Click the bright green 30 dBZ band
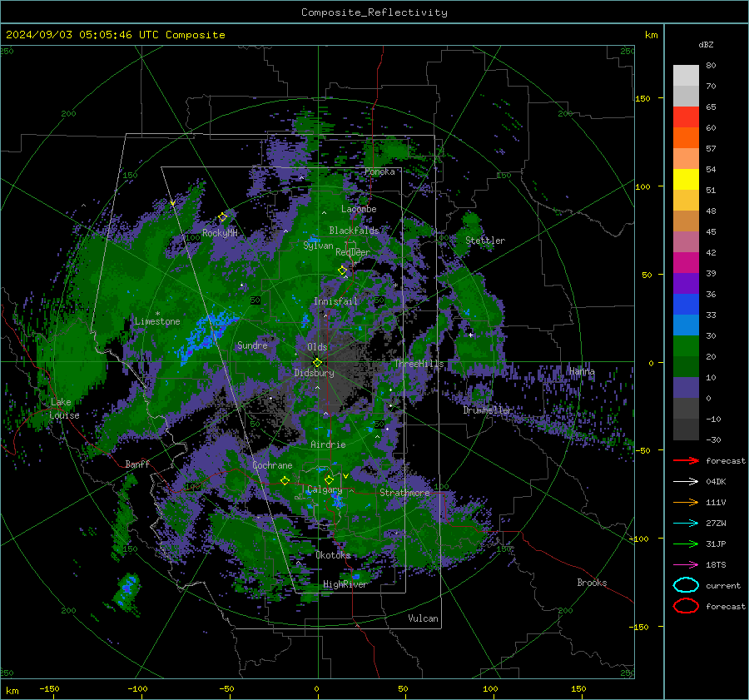Viewport: 749px width, 700px height. [x=686, y=345]
